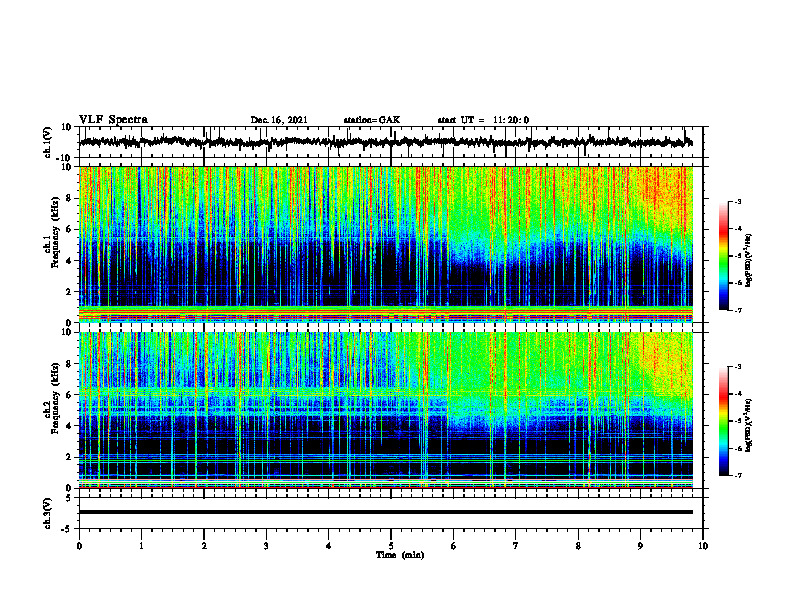Click the time axis tick label "7"
792x612 pixels.
[516, 546]
